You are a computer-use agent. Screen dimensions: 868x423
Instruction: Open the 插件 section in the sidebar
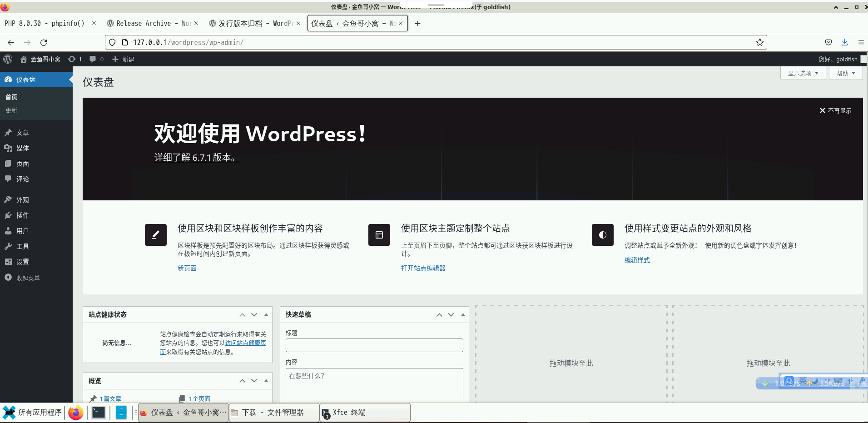click(x=22, y=215)
